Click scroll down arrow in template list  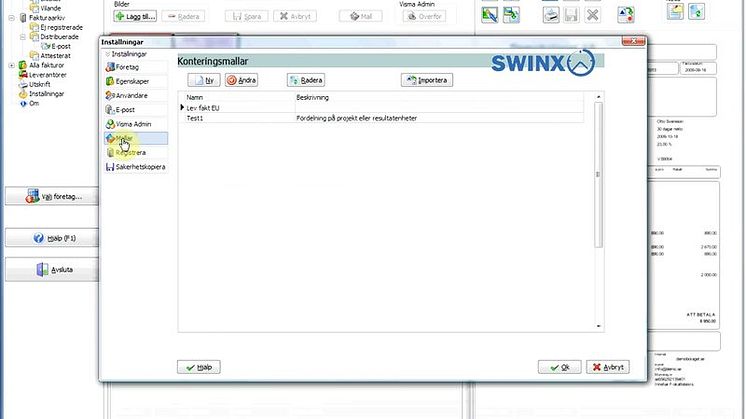click(x=599, y=326)
